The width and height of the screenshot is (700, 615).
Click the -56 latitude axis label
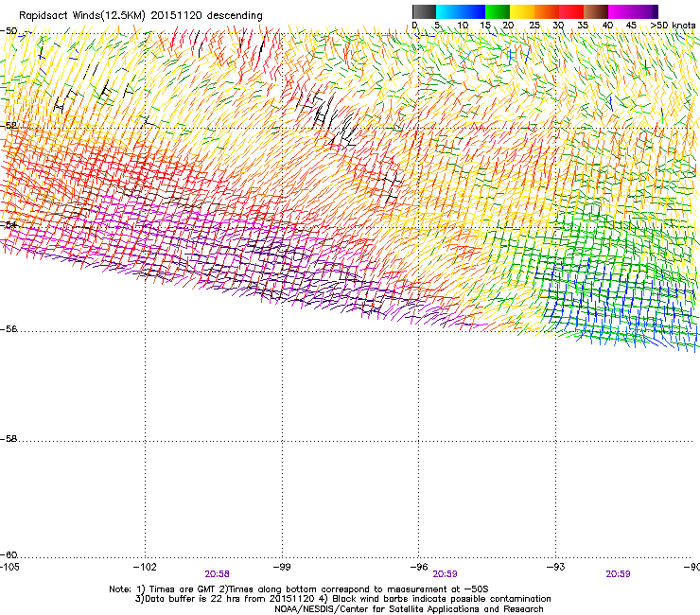pos(9,329)
